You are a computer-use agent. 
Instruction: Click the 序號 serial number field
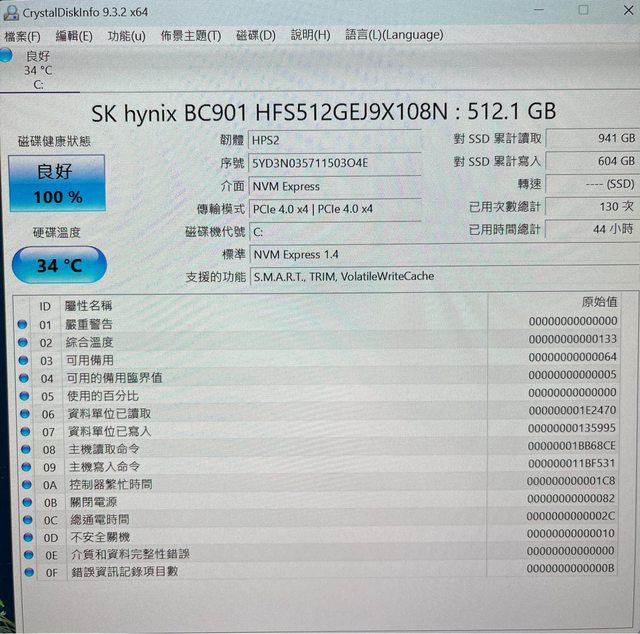pos(335,163)
